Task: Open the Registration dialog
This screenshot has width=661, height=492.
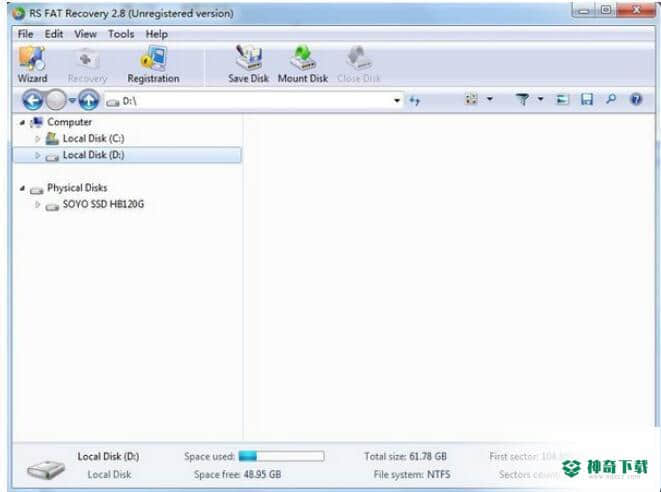Action: click(153, 64)
